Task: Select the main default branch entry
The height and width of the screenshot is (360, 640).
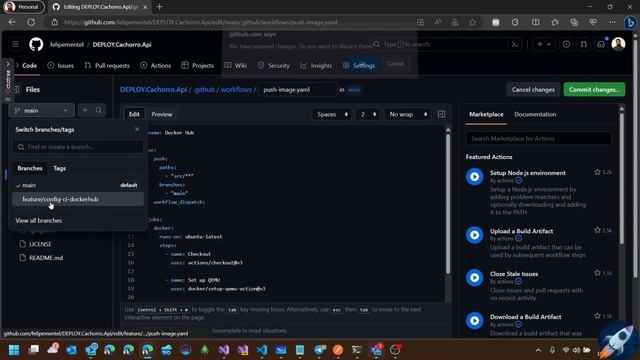Action: click(78, 185)
